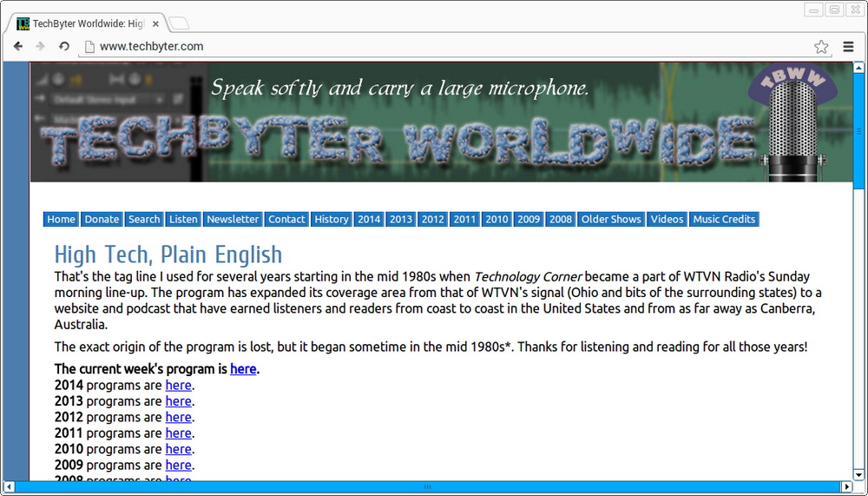Go back with the browser back arrow
Viewport: 868px width, 496px height.
pyautogui.click(x=18, y=47)
